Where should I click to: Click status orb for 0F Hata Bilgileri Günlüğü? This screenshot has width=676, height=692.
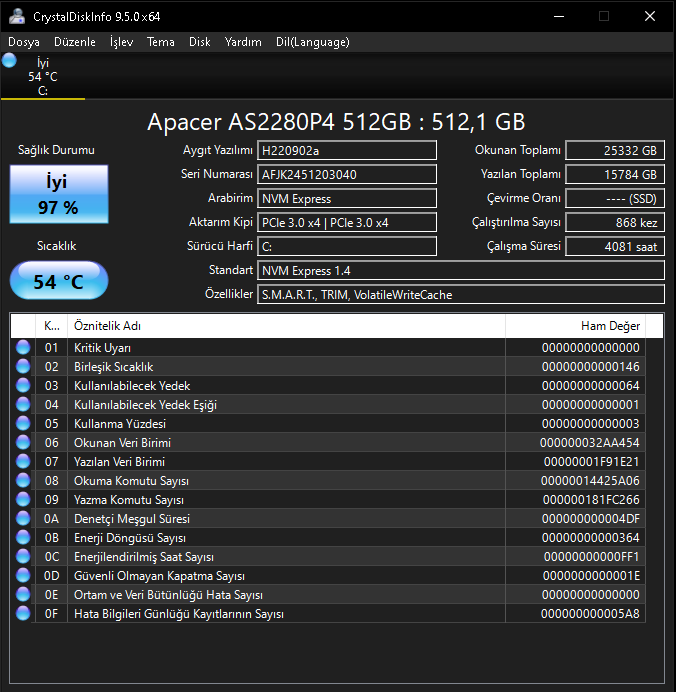23,613
